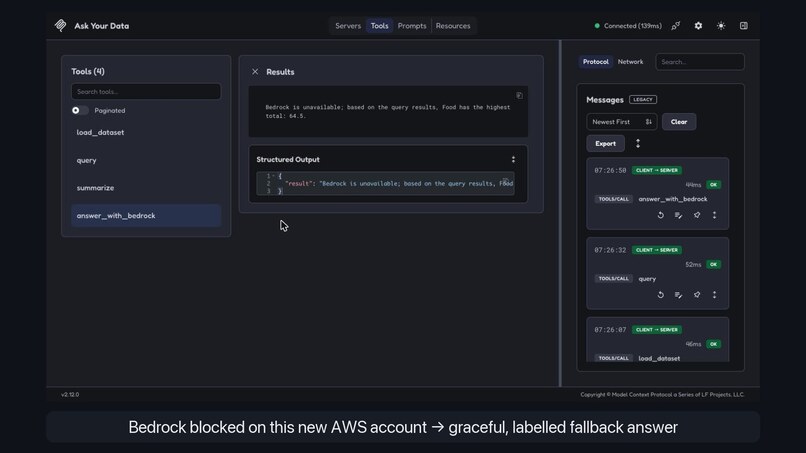Screen dimensions: 806x453
Task: Toggle light theme with the sun icon
Action: click(x=721, y=26)
